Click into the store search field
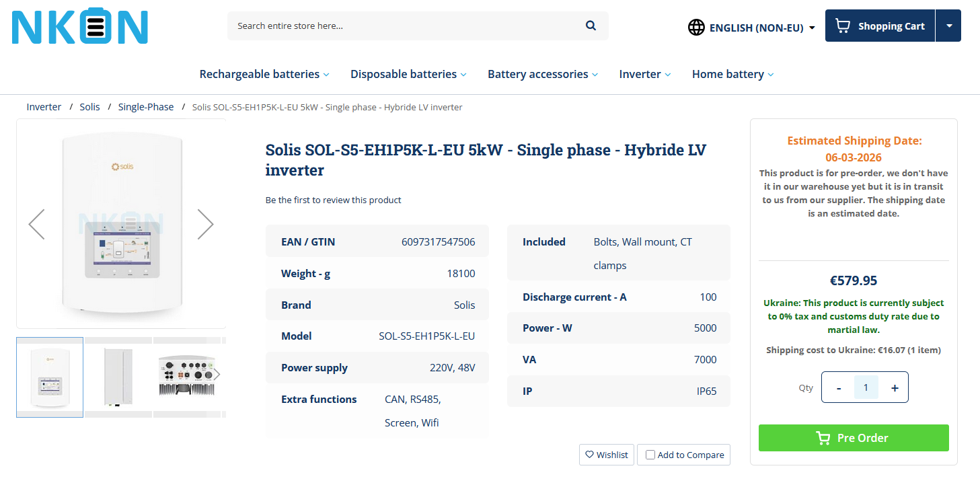The height and width of the screenshot is (487, 980). [x=404, y=26]
